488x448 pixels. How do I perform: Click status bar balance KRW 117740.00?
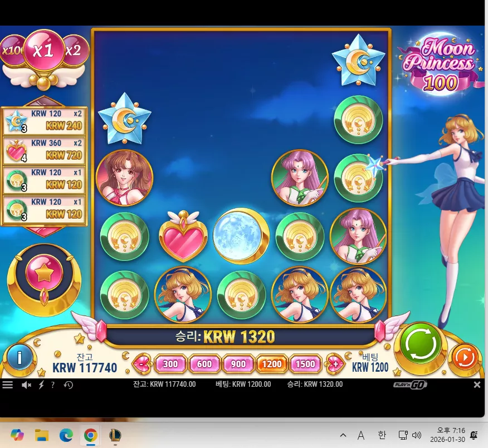click(164, 384)
